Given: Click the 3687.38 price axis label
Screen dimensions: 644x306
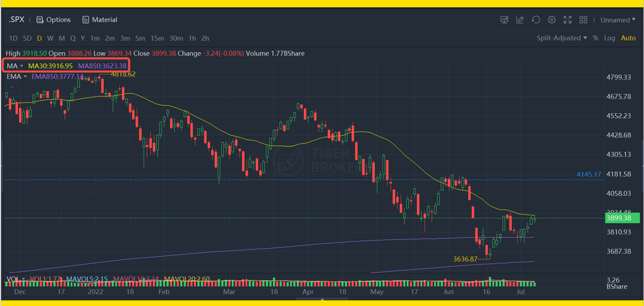Looking at the screenshot, I should click(619, 251).
